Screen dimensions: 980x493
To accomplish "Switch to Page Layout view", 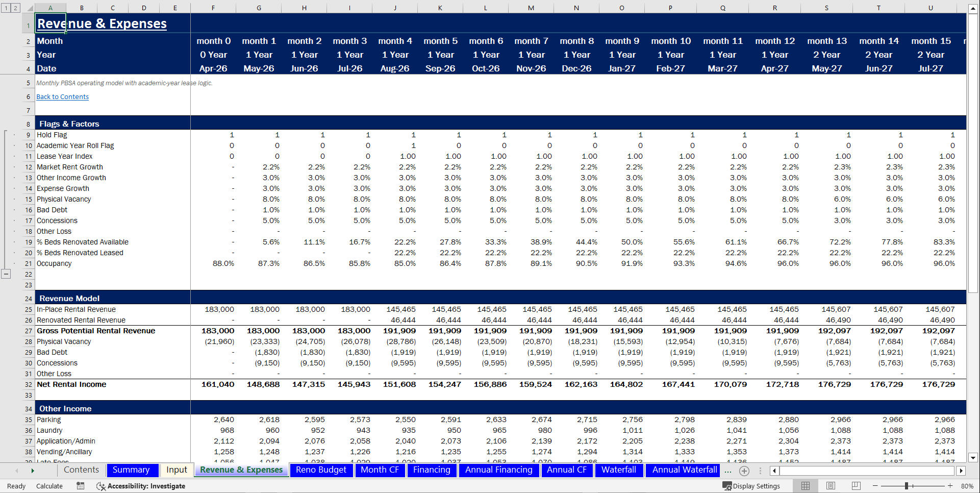I will [x=830, y=486].
